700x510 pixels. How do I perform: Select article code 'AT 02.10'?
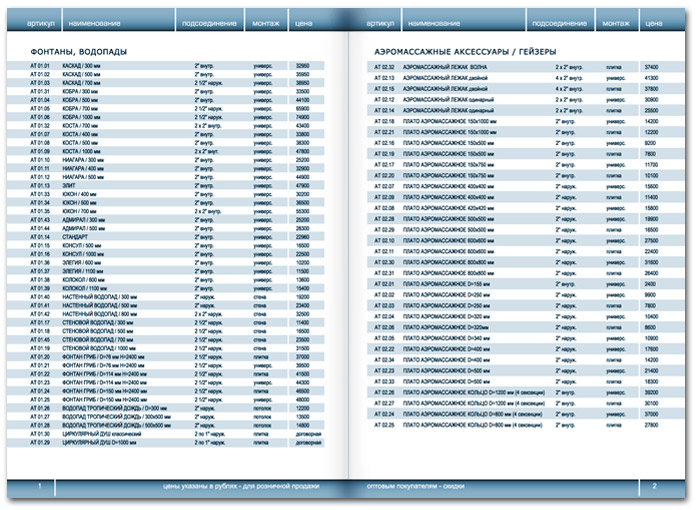[384, 240]
